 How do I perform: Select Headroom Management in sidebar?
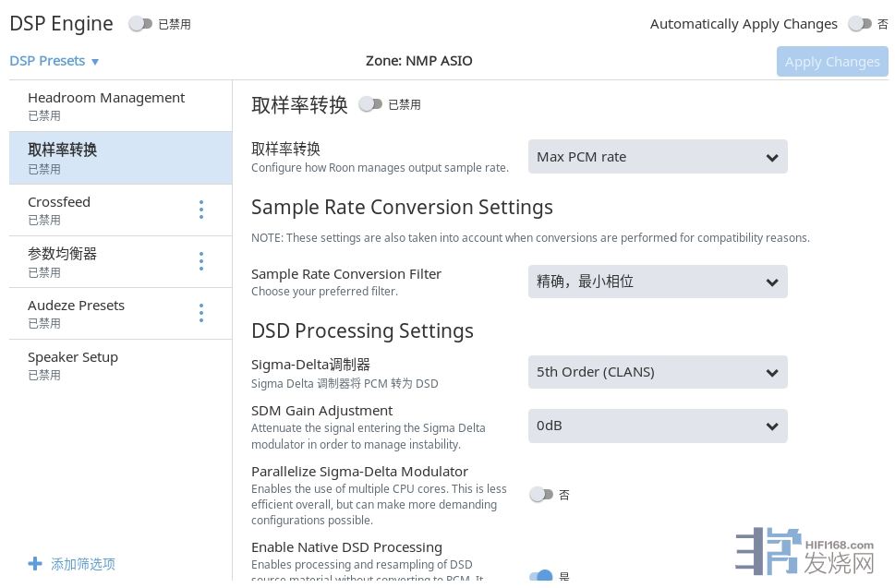(x=106, y=105)
